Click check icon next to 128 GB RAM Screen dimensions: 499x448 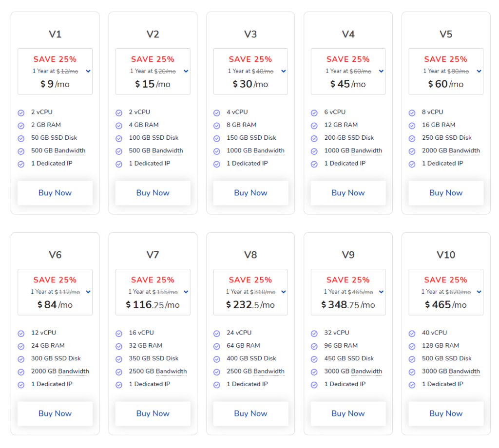pyautogui.click(x=412, y=346)
